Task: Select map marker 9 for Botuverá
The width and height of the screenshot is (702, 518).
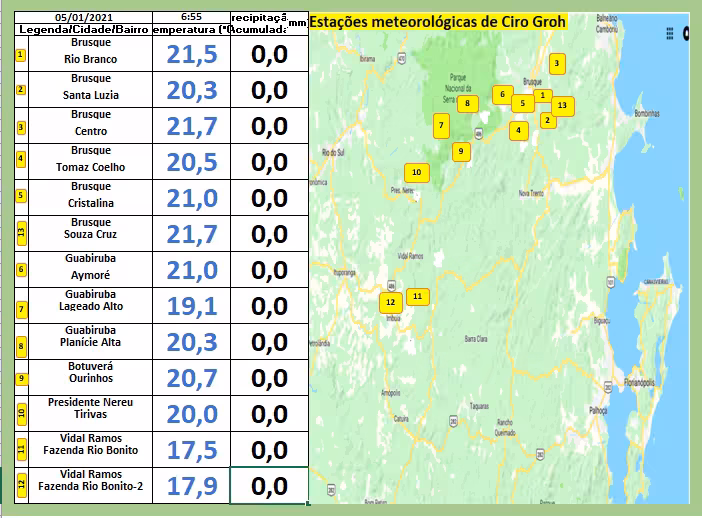Action: pyautogui.click(x=460, y=151)
